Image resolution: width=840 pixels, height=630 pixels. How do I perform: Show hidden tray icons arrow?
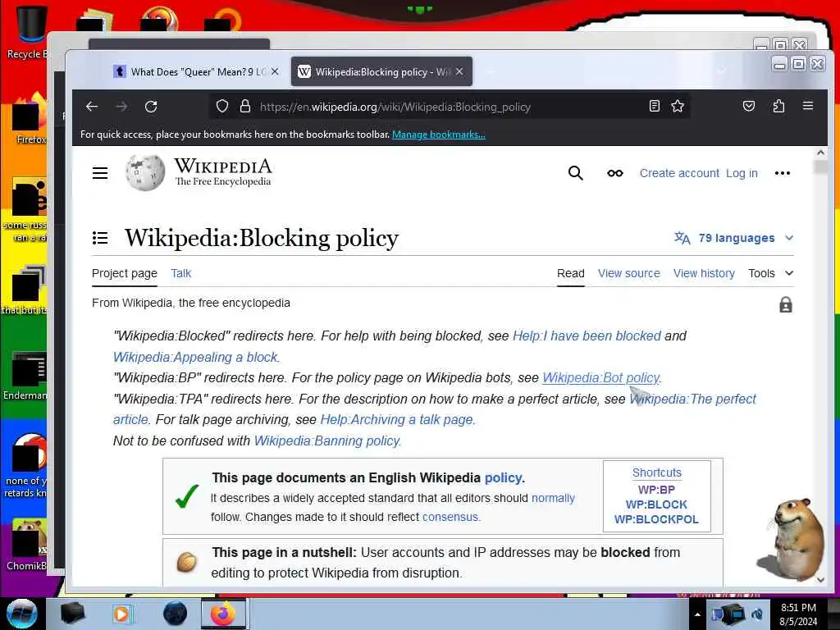[697, 614]
